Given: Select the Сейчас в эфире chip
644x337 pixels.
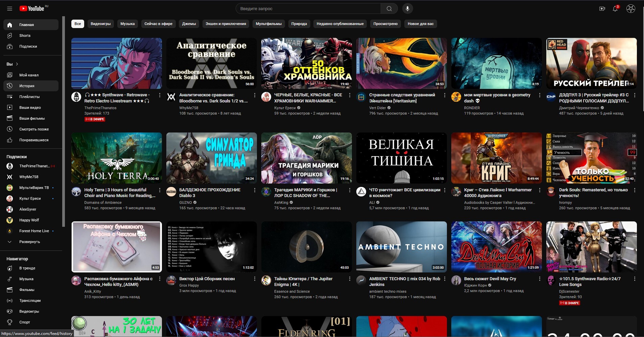Looking at the screenshot, I should coord(158,24).
